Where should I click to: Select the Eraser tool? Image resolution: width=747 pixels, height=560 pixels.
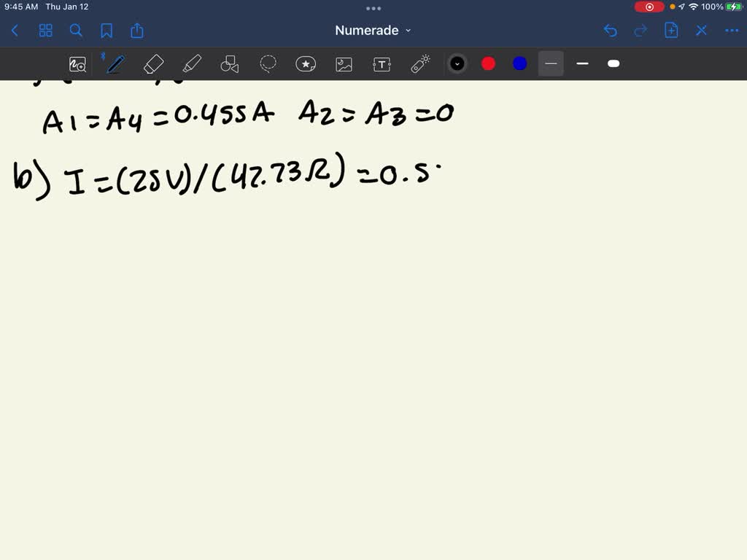153,64
